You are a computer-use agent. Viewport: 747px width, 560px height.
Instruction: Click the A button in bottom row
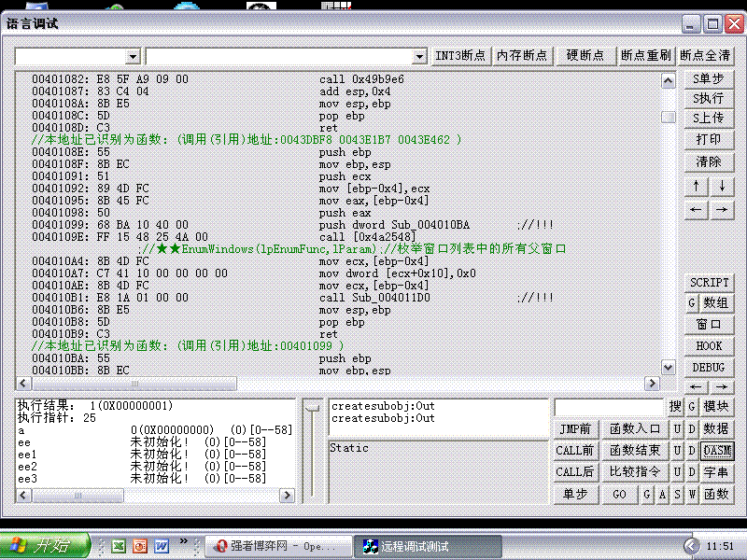tap(662, 495)
